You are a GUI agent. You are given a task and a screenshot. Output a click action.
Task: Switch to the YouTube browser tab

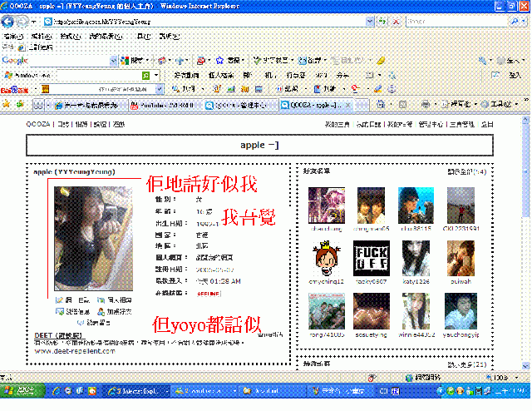pos(165,106)
